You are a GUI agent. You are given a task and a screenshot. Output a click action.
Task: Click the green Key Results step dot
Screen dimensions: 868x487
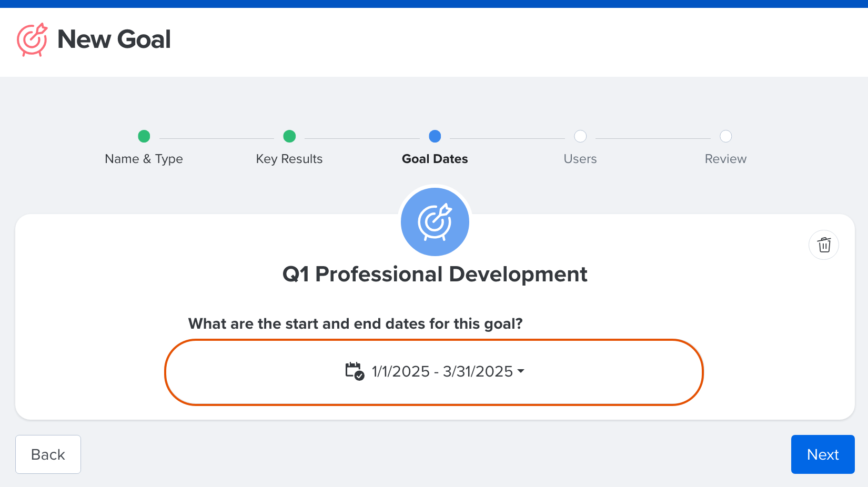(x=289, y=136)
